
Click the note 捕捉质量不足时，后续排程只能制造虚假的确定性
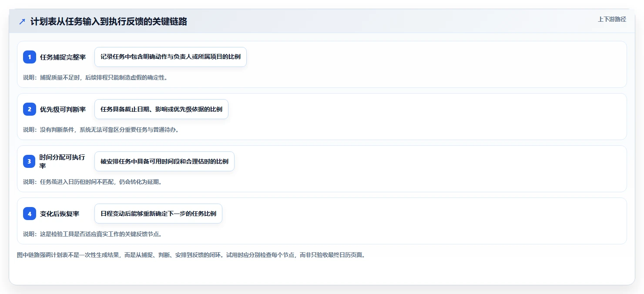tap(95, 77)
